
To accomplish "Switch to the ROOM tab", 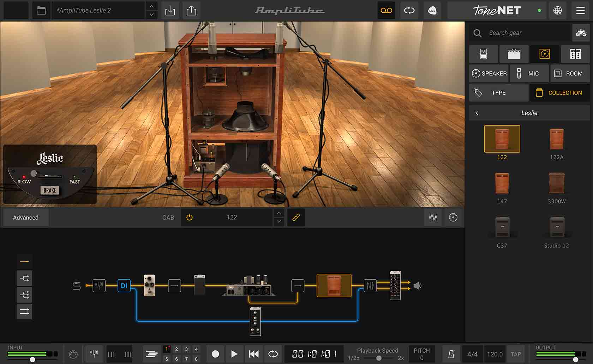I will point(570,73).
